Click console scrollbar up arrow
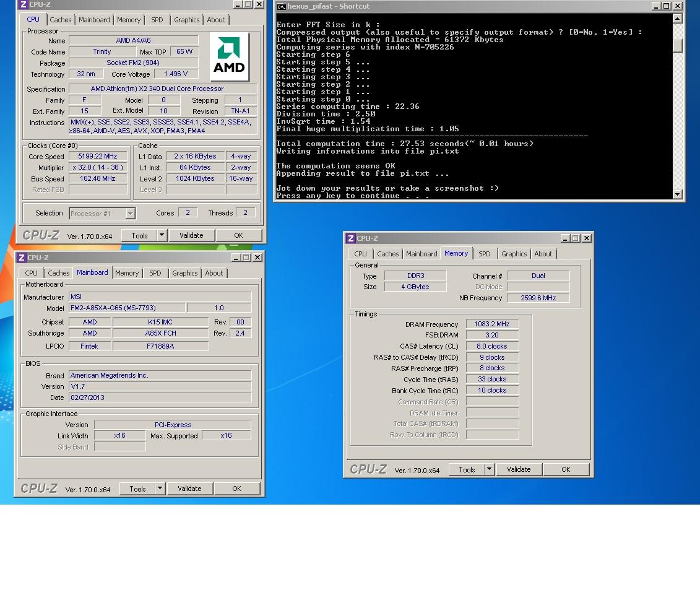The width and height of the screenshot is (700, 595). coord(677,19)
